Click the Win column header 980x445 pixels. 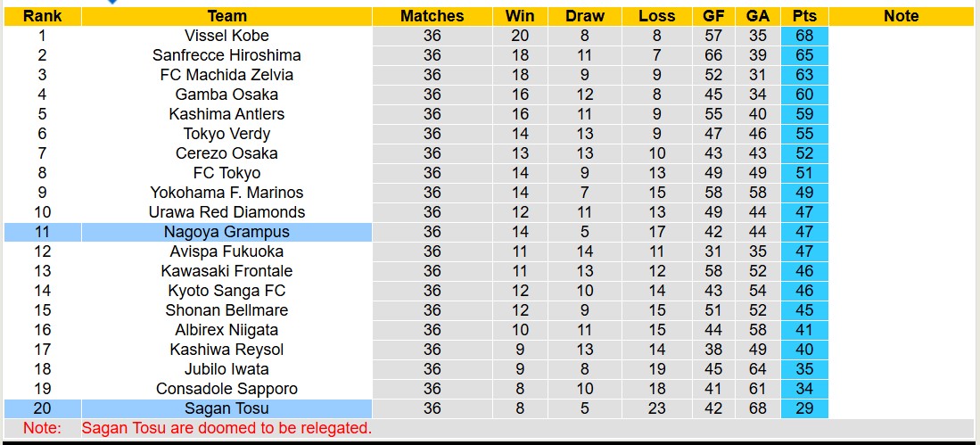pyautogui.click(x=520, y=16)
